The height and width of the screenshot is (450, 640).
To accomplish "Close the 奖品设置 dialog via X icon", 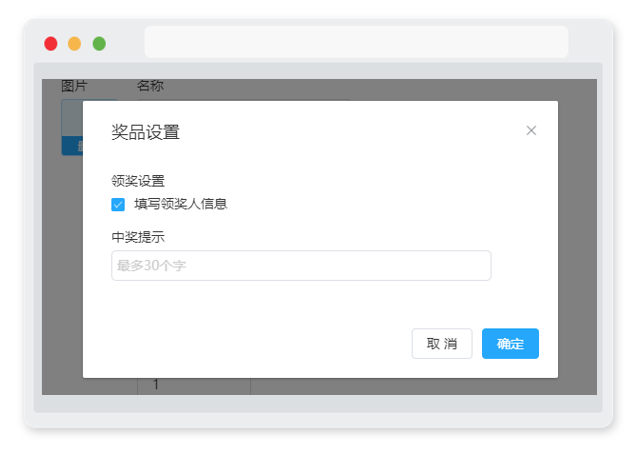I will (531, 131).
